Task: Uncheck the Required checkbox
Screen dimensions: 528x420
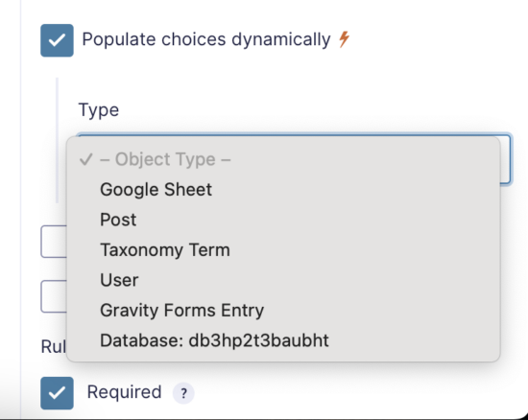Action: 57,393
